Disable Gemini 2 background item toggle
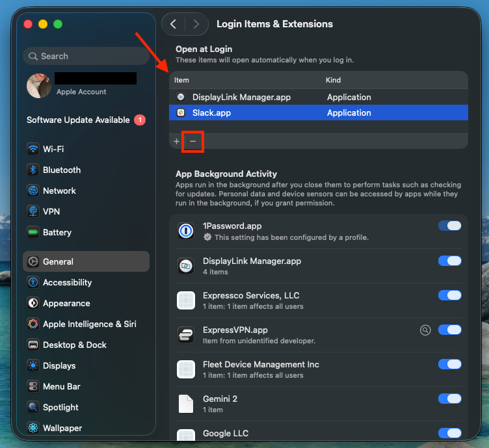The height and width of the screenshot is (448, 489). [x=450, y=399]
